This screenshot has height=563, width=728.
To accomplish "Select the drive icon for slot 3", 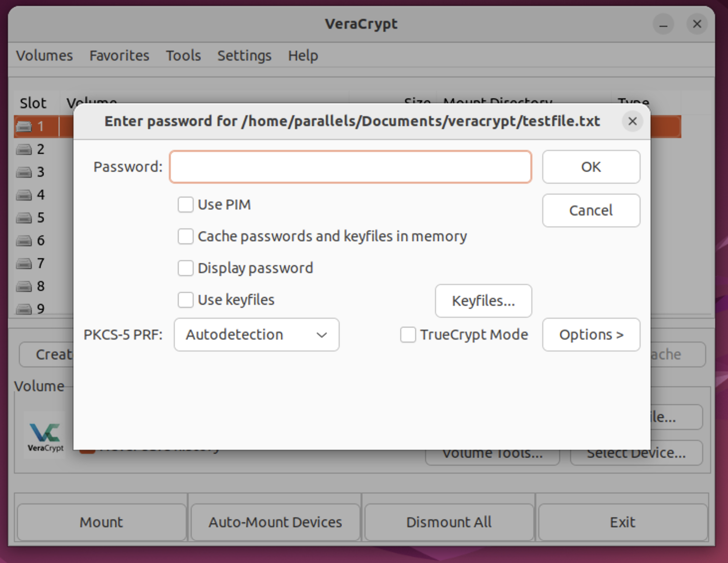I will (x=25, y=172).
